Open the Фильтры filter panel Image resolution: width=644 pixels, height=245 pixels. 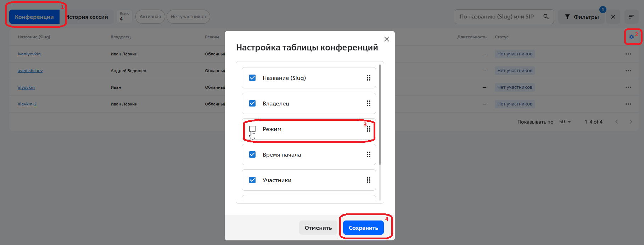[581, 17]
